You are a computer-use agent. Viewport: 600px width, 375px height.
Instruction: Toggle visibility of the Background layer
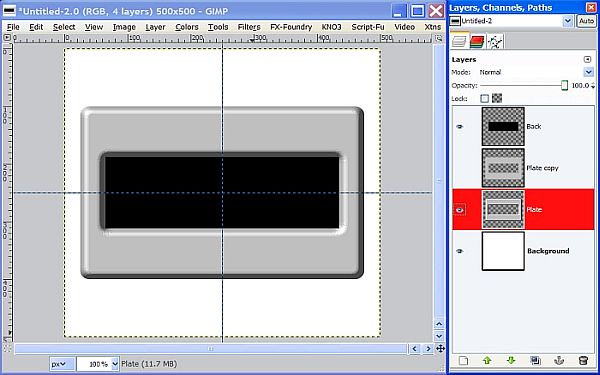(x=460, y=251)
